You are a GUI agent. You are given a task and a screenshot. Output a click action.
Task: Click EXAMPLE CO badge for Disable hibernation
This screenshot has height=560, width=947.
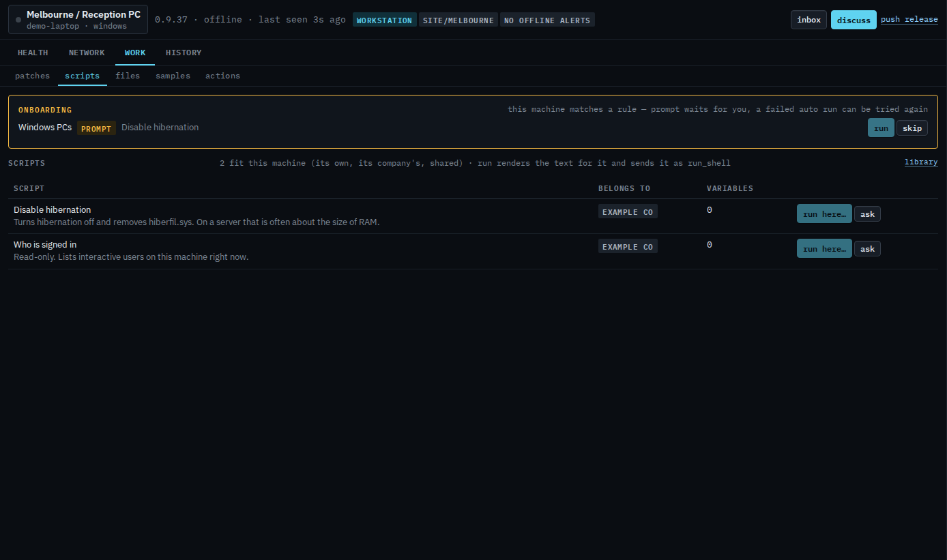[x=628, y=211]
